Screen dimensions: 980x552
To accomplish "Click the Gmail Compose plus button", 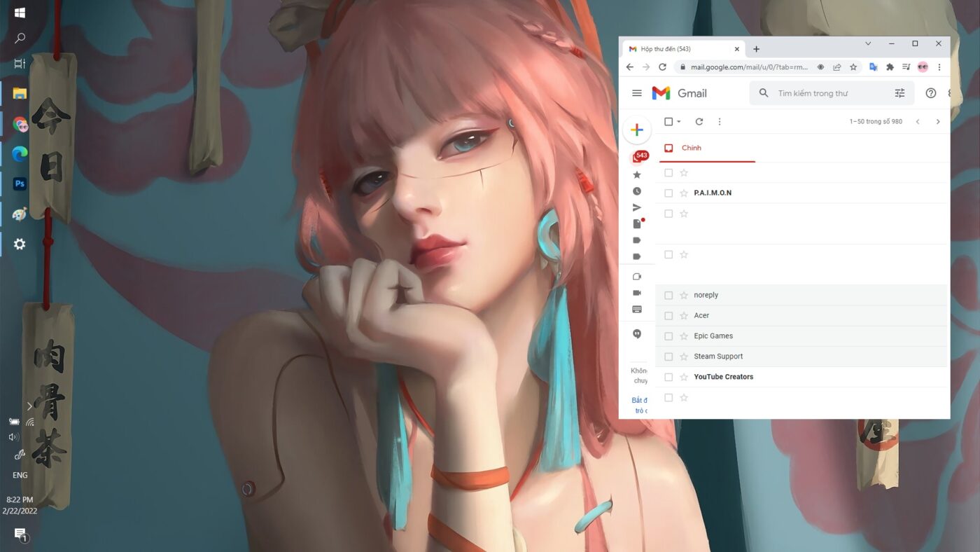I will tap(636, 130).
